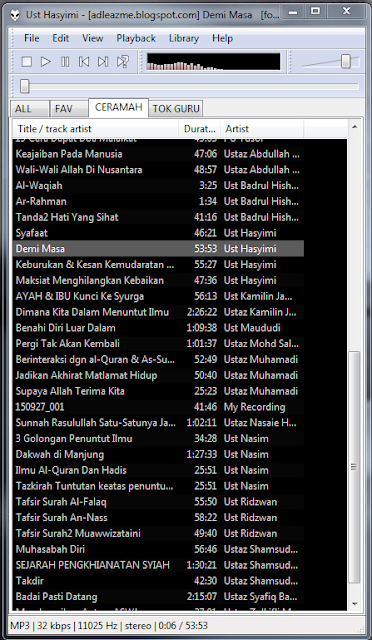Screen dimensions: 372x640
Task: Click the 'My Recording' artist cell
Action: pyautogui.click(x=254, y=407)
